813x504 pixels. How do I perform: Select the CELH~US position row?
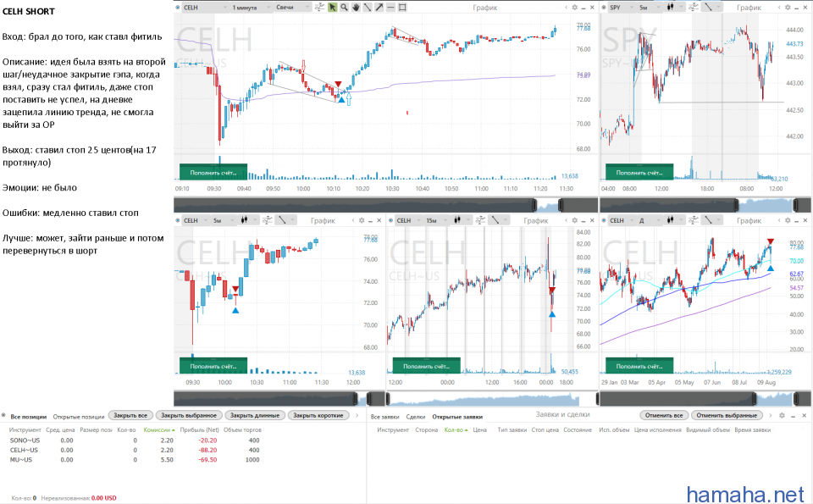point(135,450)
